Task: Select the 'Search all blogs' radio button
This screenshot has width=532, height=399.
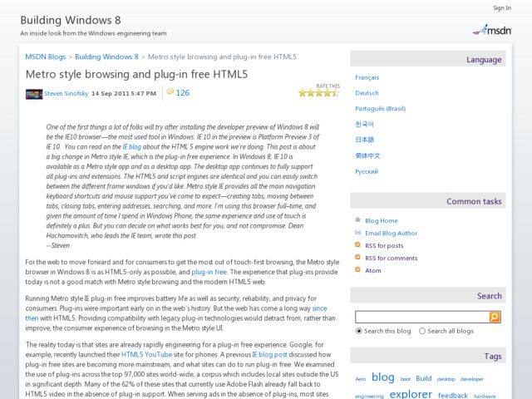Action: [422, 331]
